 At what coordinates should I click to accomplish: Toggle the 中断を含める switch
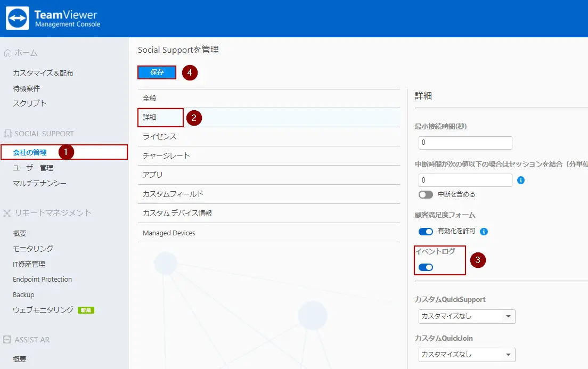click(x=426, y=194)
